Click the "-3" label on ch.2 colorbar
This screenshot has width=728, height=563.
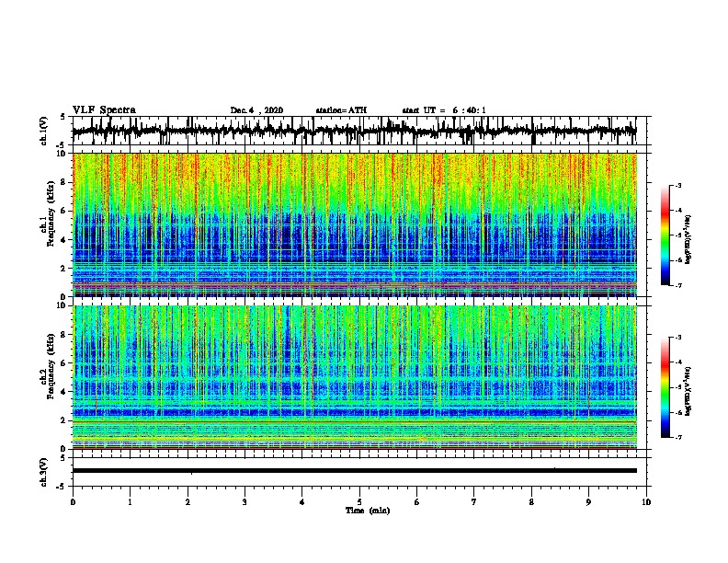click(678, 338)
